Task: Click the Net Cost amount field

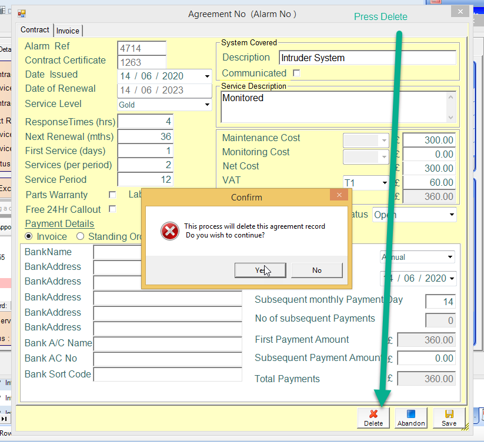Action: tap(429, 168)
